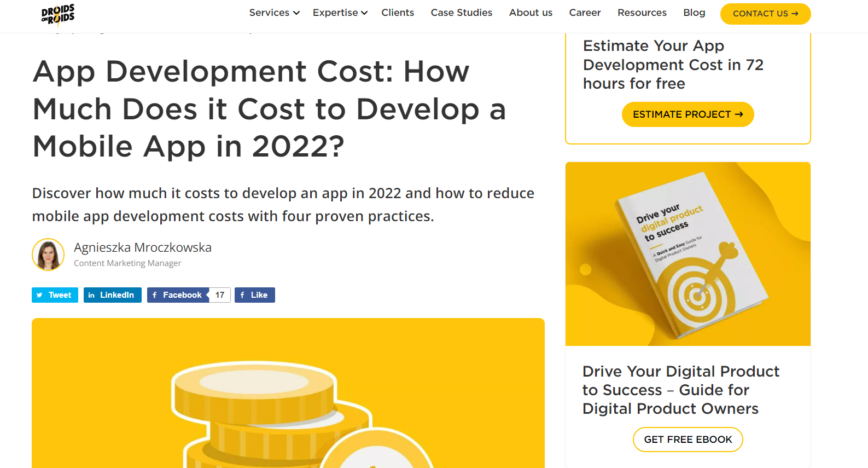Click the CONTACT US button
Image resolution: width=868 pixels, height=468 pixels.
pos(765,14)
